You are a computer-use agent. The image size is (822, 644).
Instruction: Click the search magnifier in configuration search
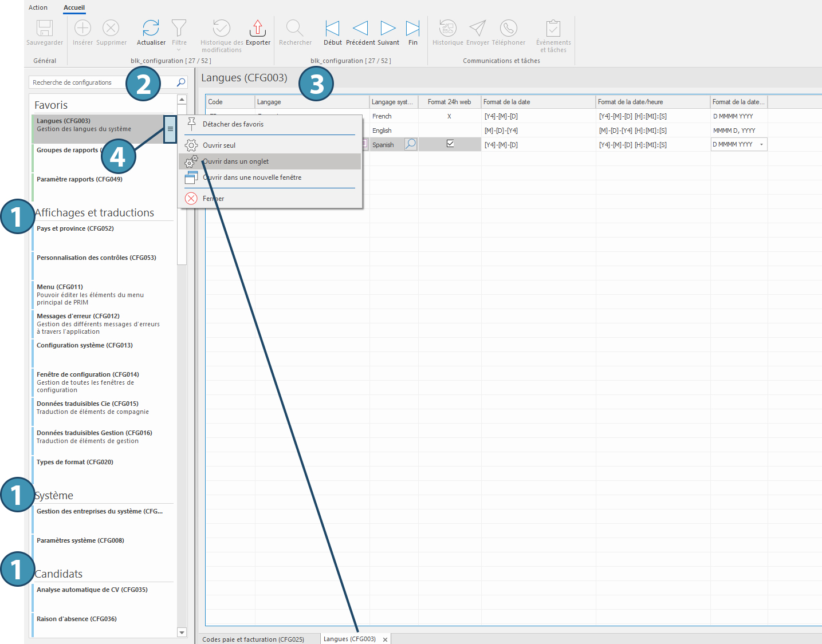point(181,82)
